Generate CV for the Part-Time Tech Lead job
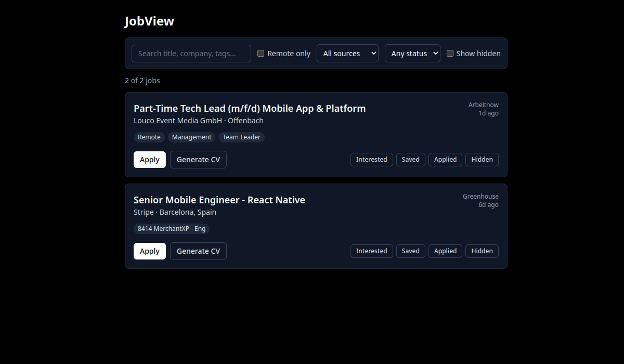Screen dimensions: 624x364 coord(198,160)
